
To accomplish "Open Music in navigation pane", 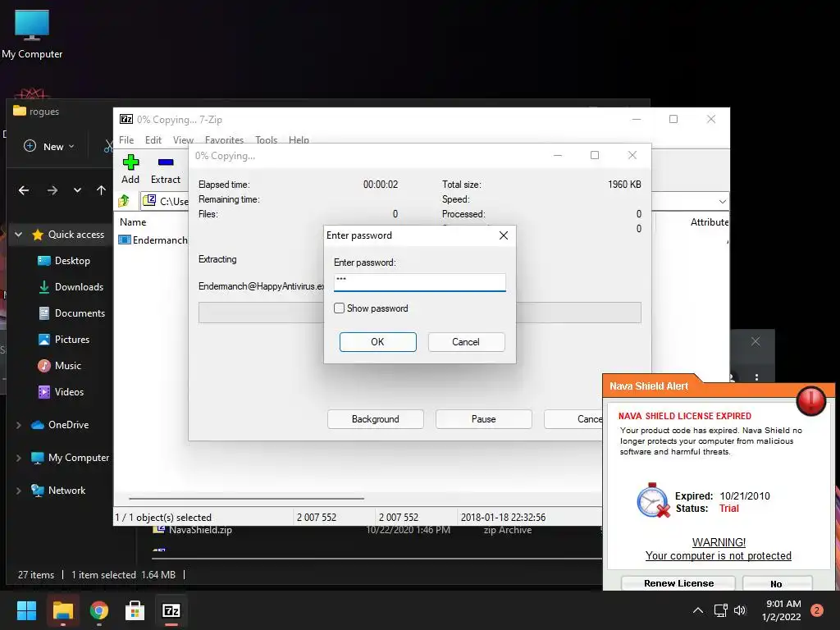I will (67, 365).
